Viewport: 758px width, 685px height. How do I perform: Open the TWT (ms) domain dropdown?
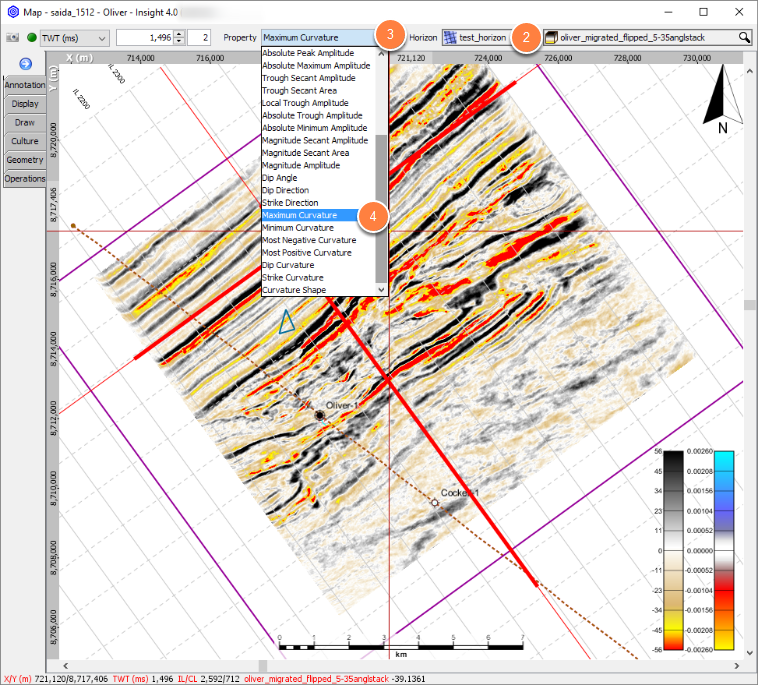pos(74,38)
